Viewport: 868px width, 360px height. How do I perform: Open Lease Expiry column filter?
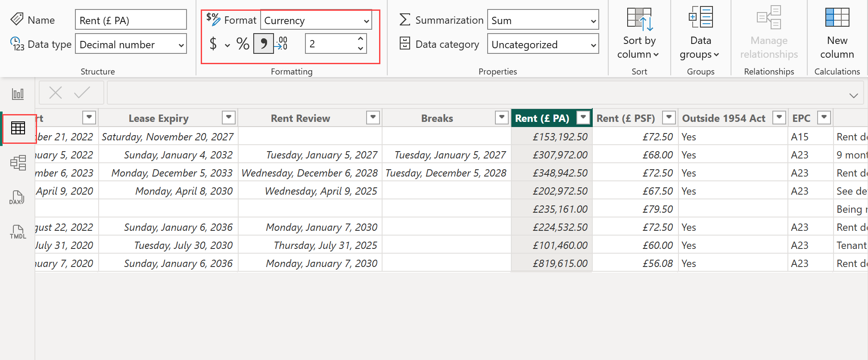229,117
